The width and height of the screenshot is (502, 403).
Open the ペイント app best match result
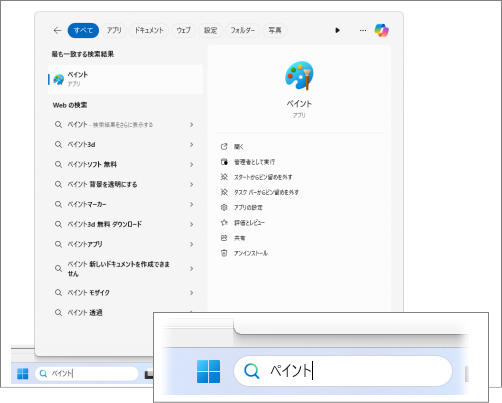(125, 79)
